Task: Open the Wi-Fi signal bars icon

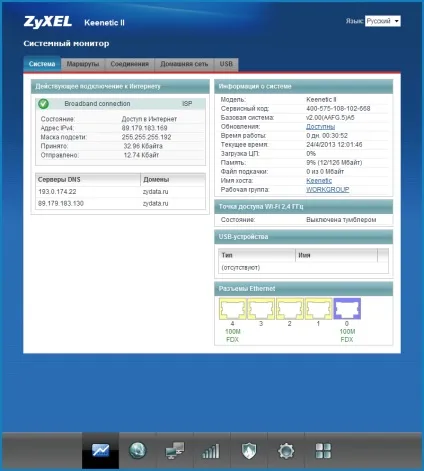Action: click(211, 451)
